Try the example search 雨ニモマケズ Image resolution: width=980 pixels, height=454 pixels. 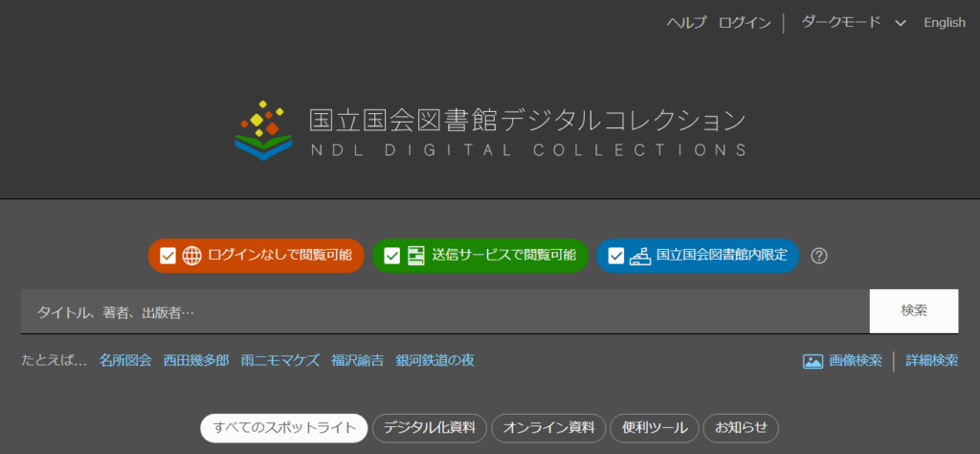(x=280, y=361)
